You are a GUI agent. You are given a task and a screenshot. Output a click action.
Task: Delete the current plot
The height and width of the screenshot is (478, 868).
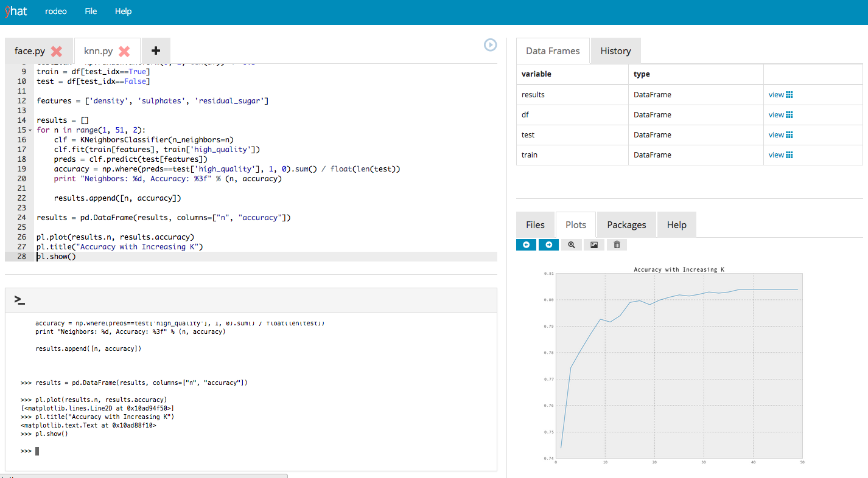click(x=616, y=244)
